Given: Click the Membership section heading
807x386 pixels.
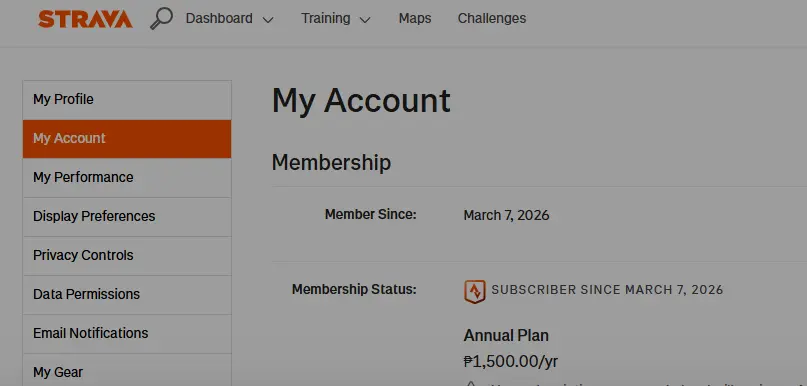Looking at the screenshot, I should [331, 163].
